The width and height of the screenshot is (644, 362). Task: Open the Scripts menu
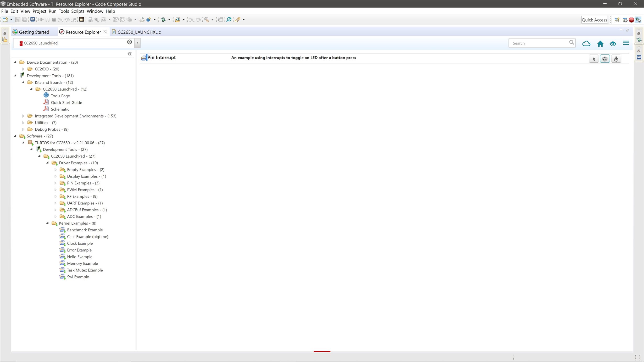tap(77, 11)
